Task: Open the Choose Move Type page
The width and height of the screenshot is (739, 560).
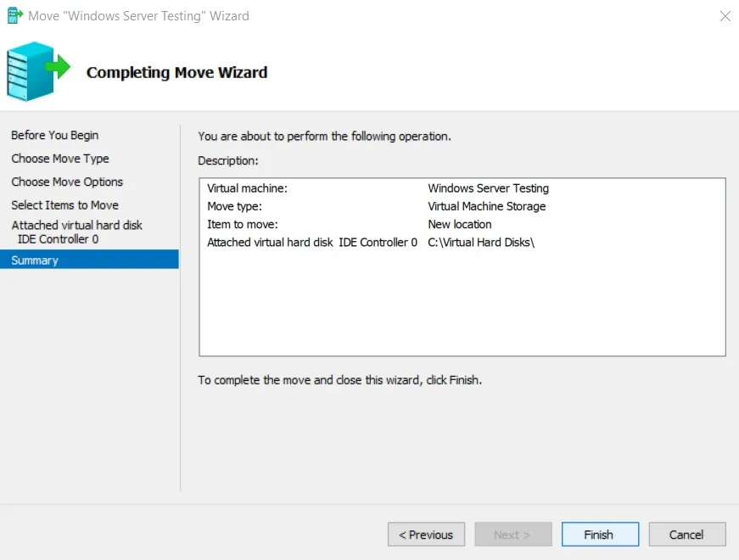Action: pos(60,159)
